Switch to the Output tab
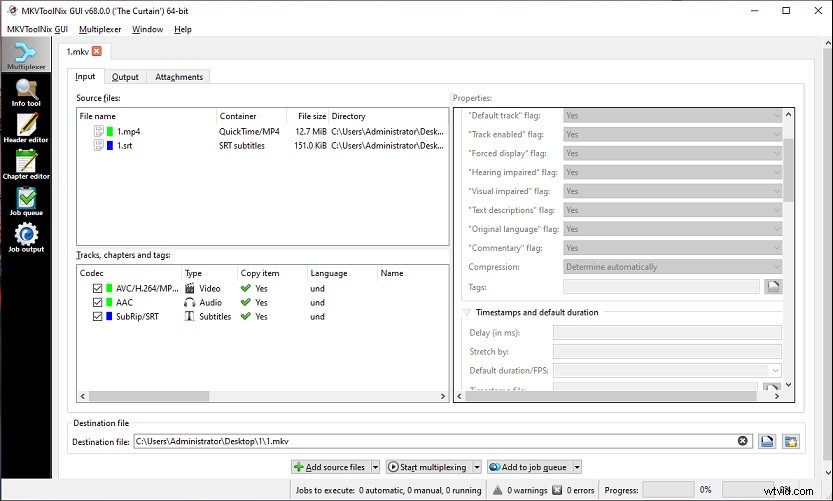 pyautogui.click(x=125, y=77)
